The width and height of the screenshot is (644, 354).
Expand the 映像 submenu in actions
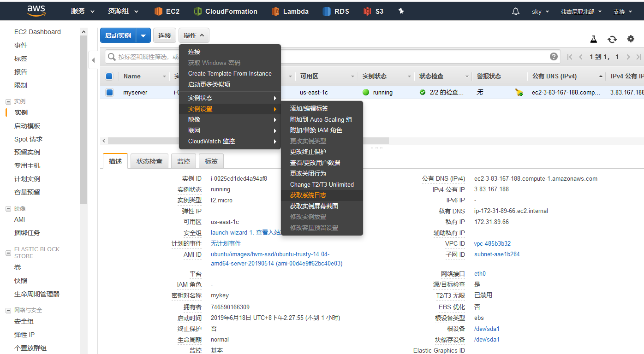pos(230,119)
